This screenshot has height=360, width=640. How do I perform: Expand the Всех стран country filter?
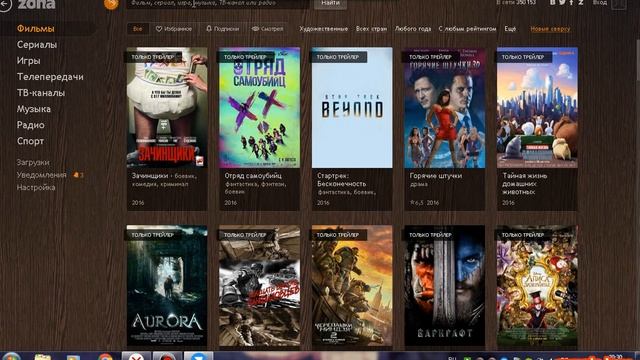[371, 29]
